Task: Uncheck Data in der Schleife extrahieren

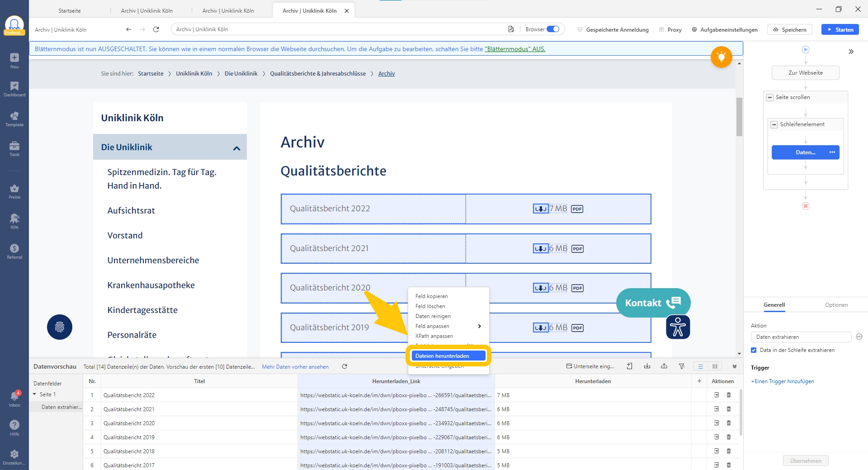Action: coord(754,350)
